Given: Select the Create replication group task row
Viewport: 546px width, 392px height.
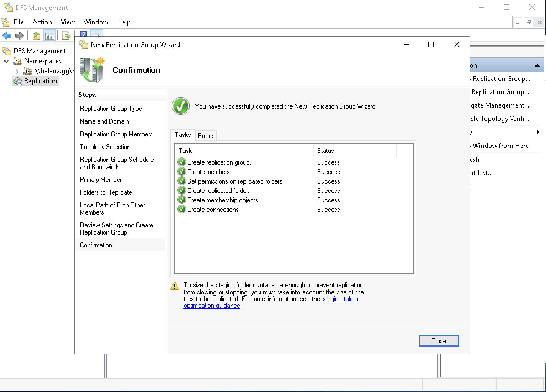Looking at the screenshot, I should point(219,162).
